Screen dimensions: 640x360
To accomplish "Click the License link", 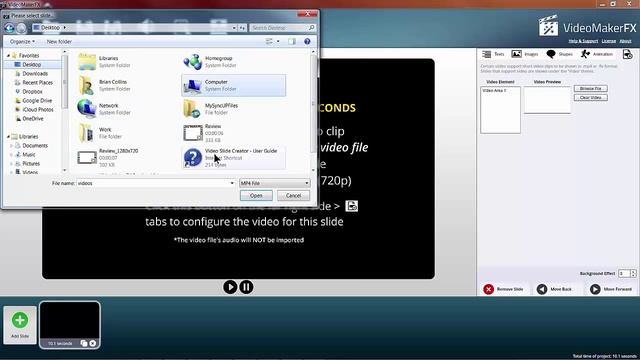I will coord(609,41).
